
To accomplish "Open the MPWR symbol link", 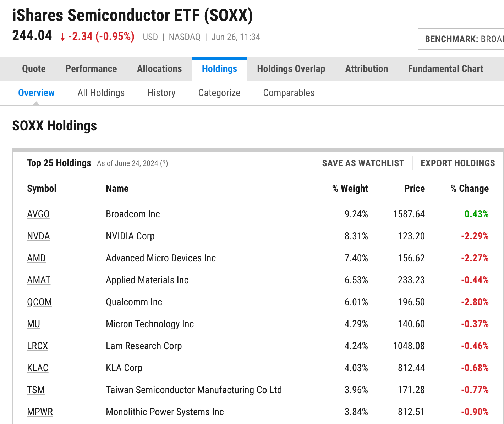I will pyautogui.click(x=40, y=412).
